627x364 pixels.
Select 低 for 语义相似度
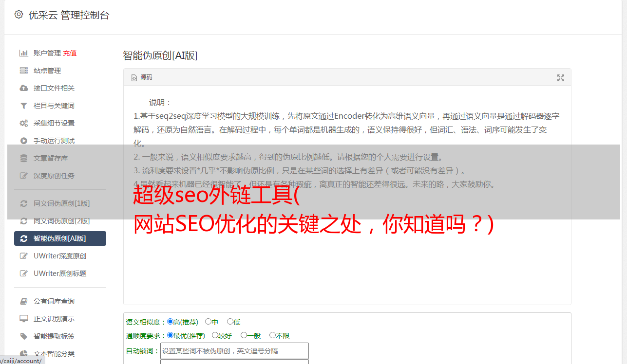(x=230, y=322)
